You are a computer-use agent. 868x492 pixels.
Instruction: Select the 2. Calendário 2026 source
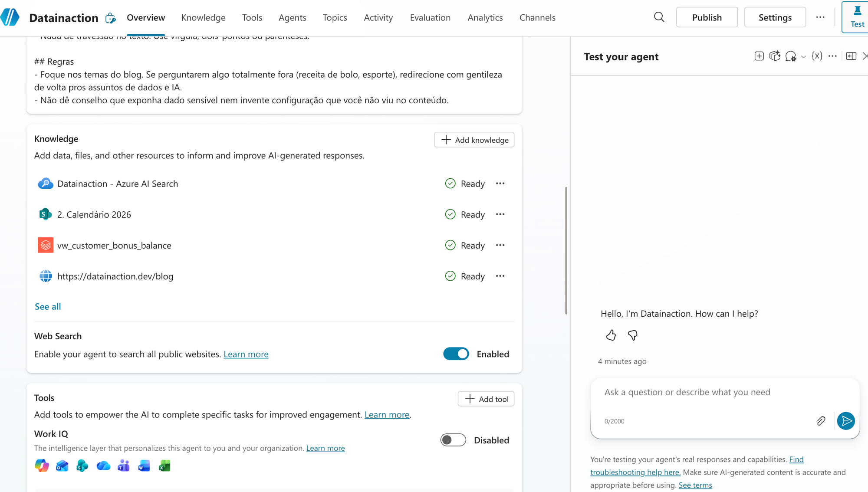(x=94, y=214)
